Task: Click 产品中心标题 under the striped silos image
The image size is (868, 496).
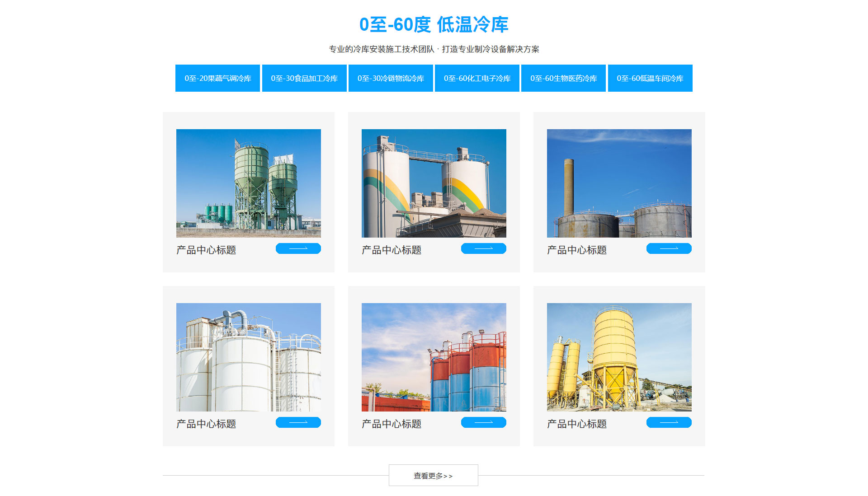Action: point(392,250)
